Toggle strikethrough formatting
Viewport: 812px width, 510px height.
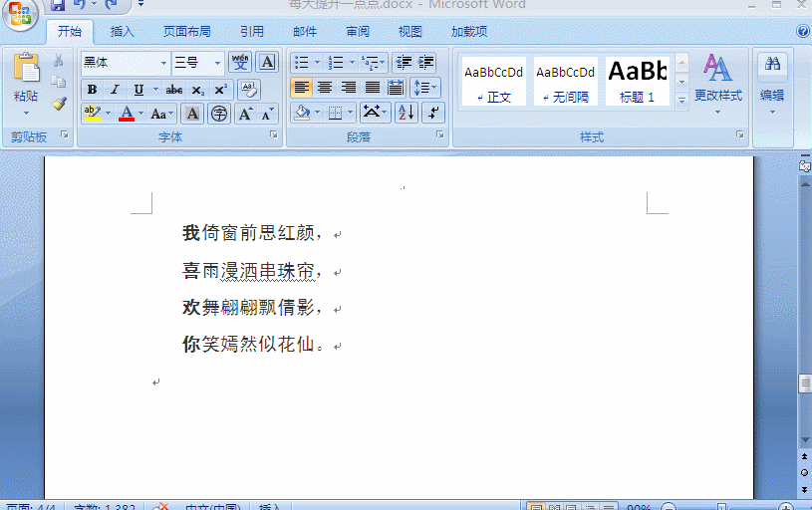174,90
